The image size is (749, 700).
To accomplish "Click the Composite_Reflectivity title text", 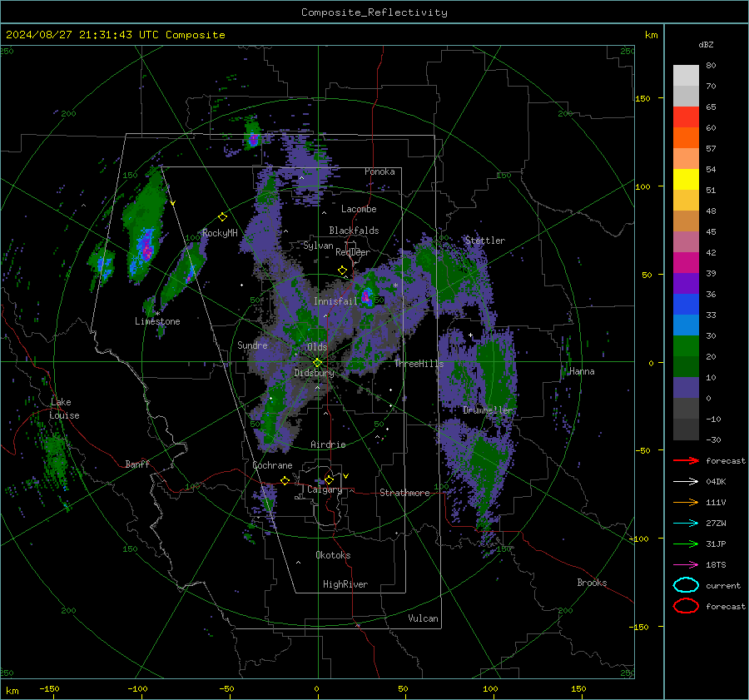I will 374,12.
